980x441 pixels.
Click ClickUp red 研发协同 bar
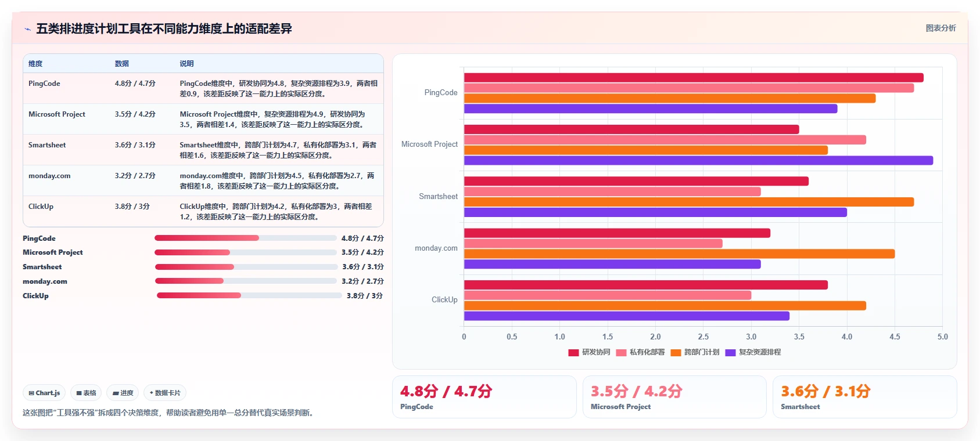click(x=646, y=285)
